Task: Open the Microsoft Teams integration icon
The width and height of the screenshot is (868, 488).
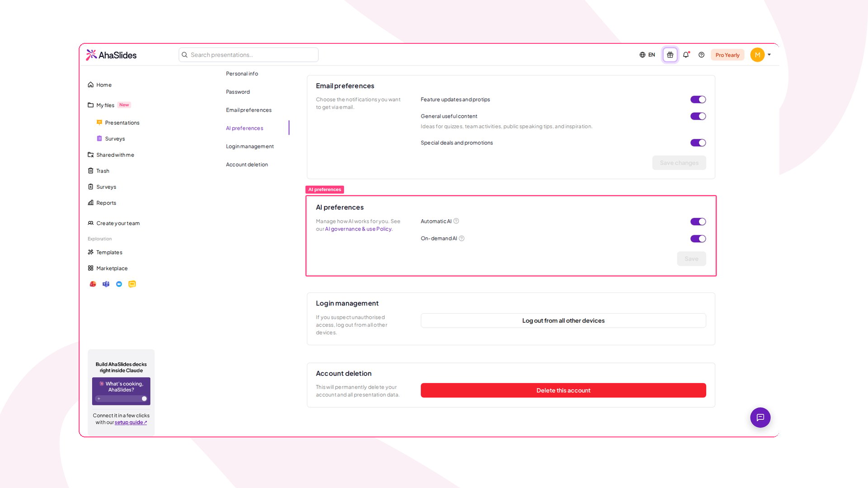Action: coord(106,284)
